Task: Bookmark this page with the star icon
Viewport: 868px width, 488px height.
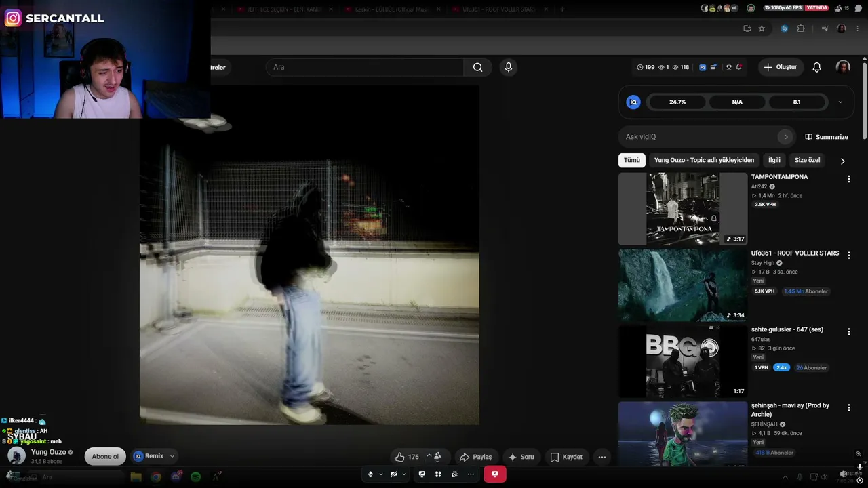Action: (762, 28)
